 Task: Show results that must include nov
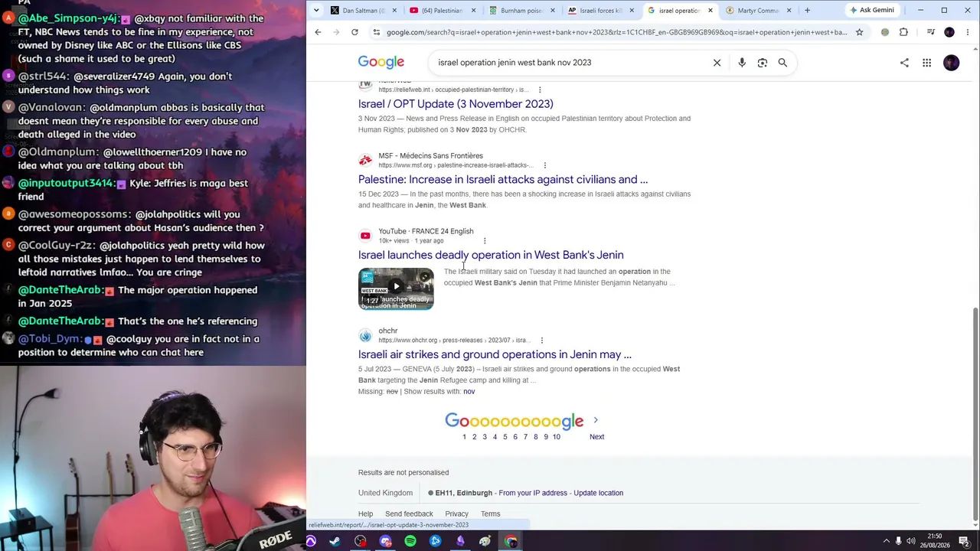click(469, 392)
